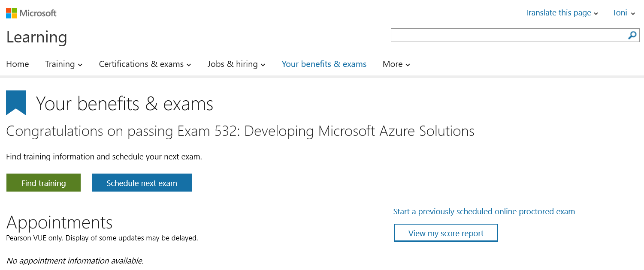This screenshot has width=644, height=270.
Task: Expand the Training navigation dropdown
Action: click(x=63, y=64)
